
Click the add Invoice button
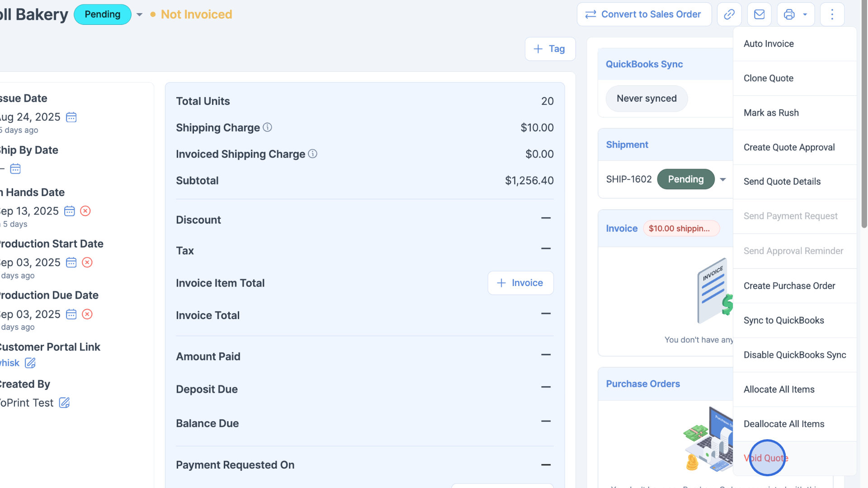[x=520, y=283]
